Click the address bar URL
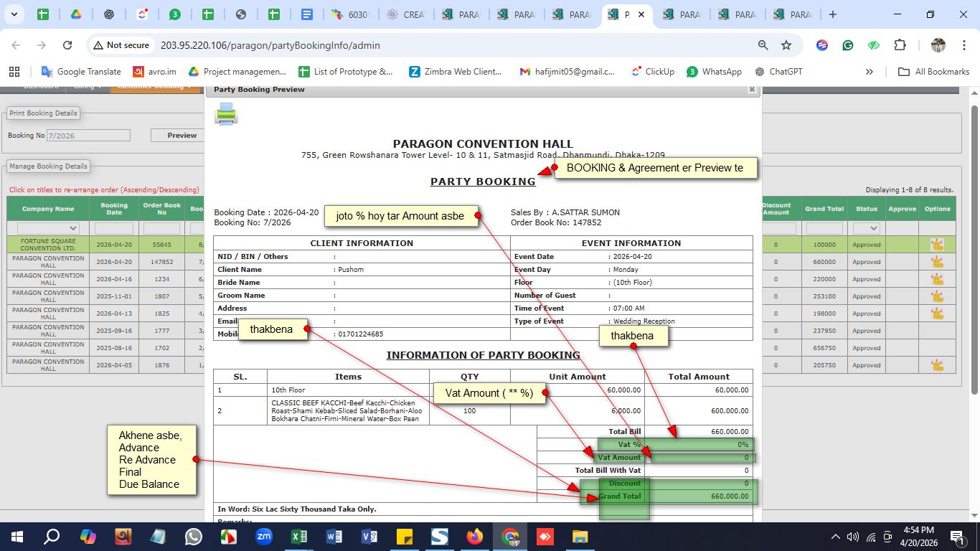 [x=270, y=45]
